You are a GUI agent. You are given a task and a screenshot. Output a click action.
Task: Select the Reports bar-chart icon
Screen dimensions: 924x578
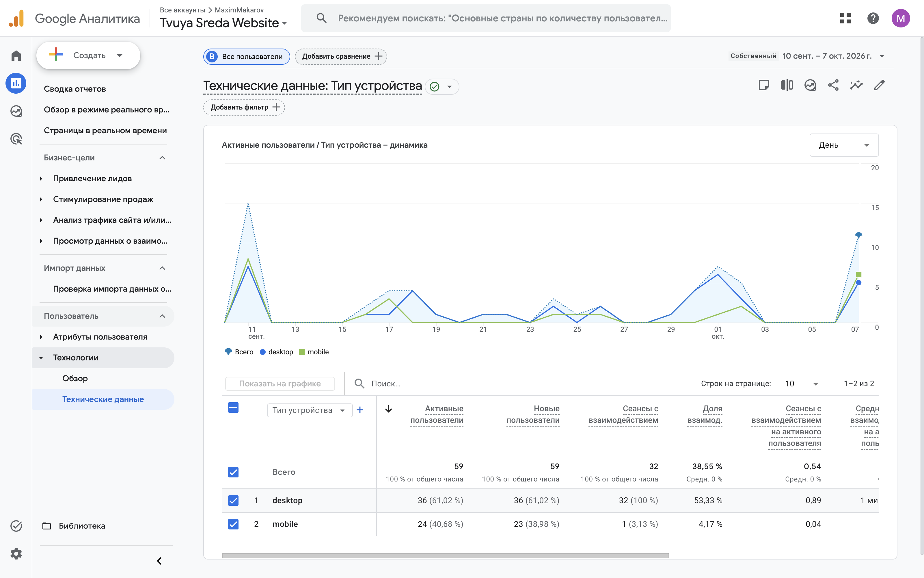click(x=16, y=83)
